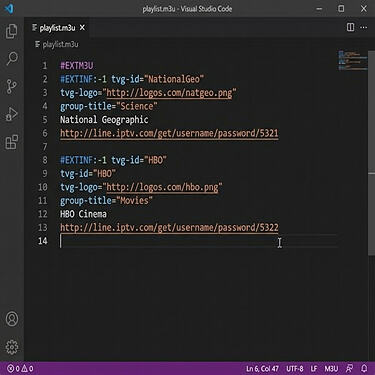Select the playlist.m3u editor tab
Screen dimensions: 375x375
57,28
